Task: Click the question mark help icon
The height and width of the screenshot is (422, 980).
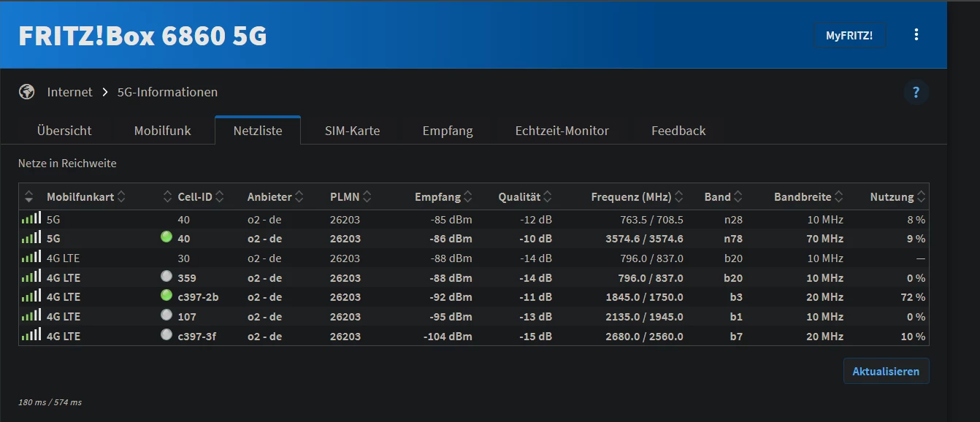Action: tap(916, 92)
